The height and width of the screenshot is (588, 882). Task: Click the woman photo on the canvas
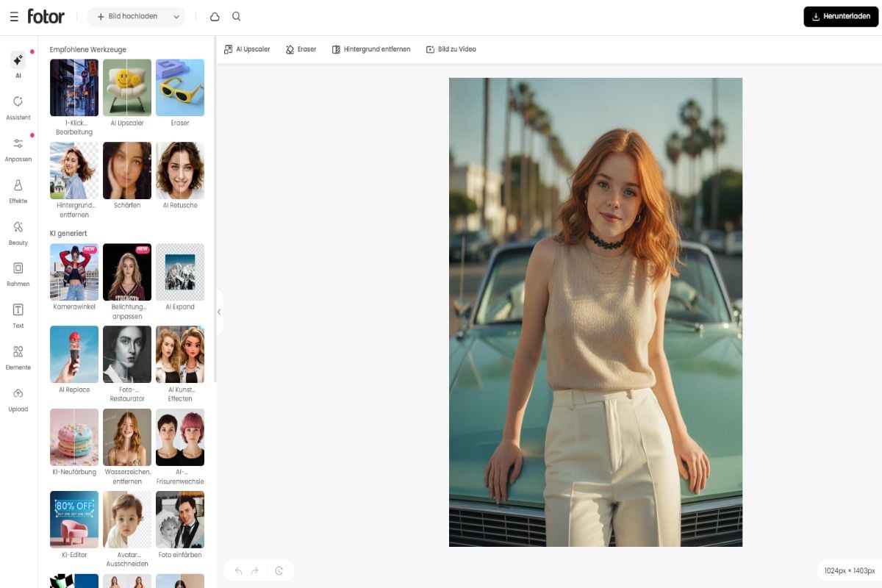(x=595, y=312)
